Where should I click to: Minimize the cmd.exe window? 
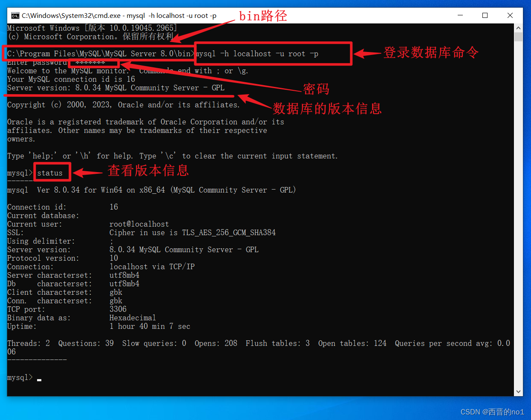[460, 15]
